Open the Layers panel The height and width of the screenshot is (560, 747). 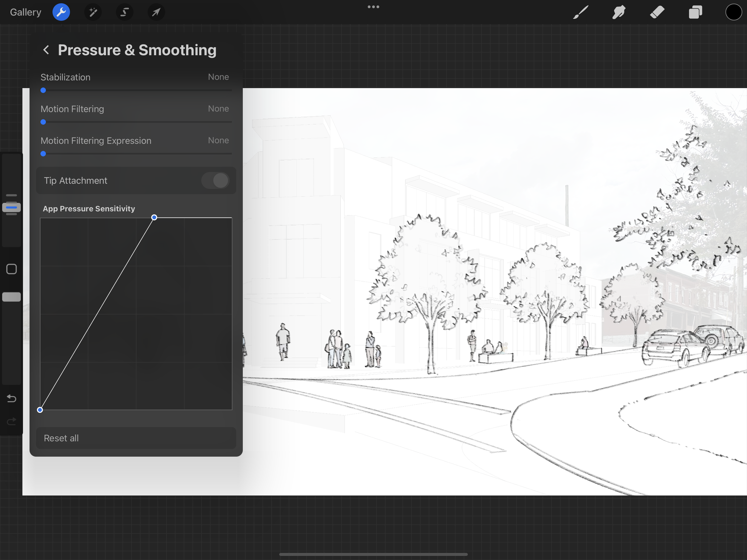(695, 12)
